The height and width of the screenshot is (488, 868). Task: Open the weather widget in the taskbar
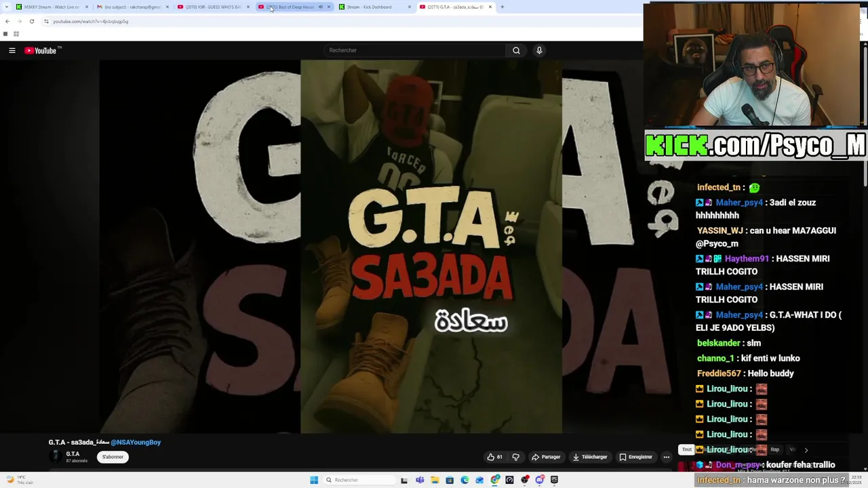(20, 480)
